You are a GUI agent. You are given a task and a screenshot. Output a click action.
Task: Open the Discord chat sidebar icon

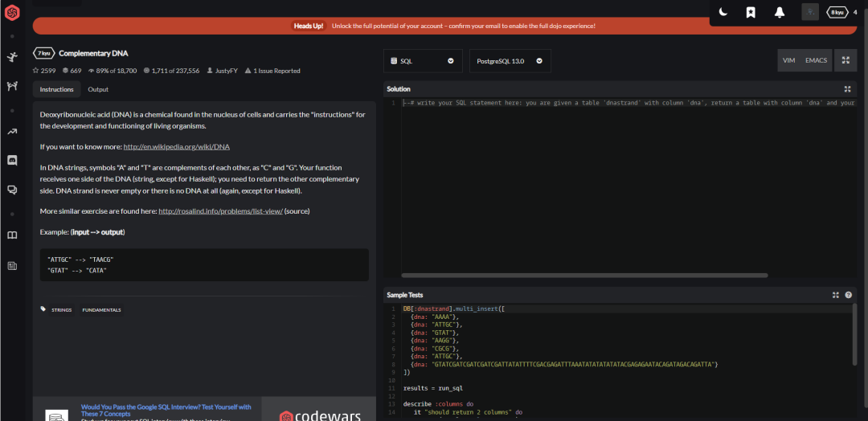point(12,160)
